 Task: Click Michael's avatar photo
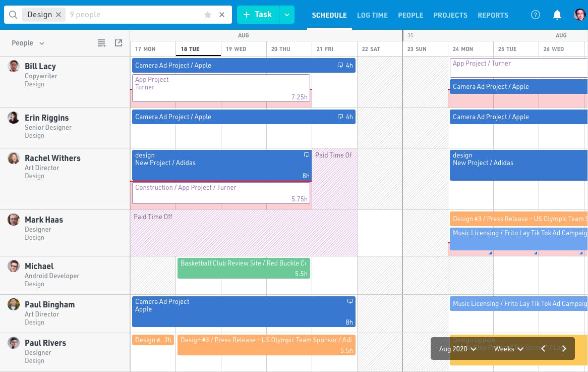tap(14, 266)
